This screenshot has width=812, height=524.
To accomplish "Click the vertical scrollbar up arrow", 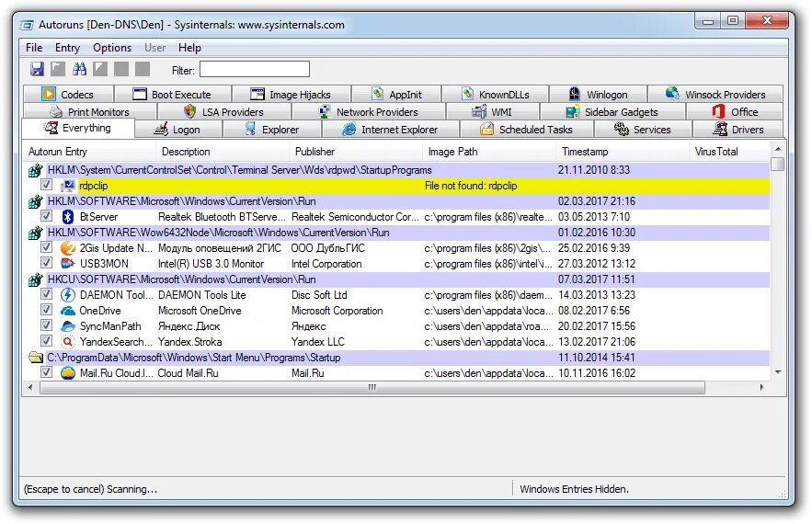I will tap(778, 149).
